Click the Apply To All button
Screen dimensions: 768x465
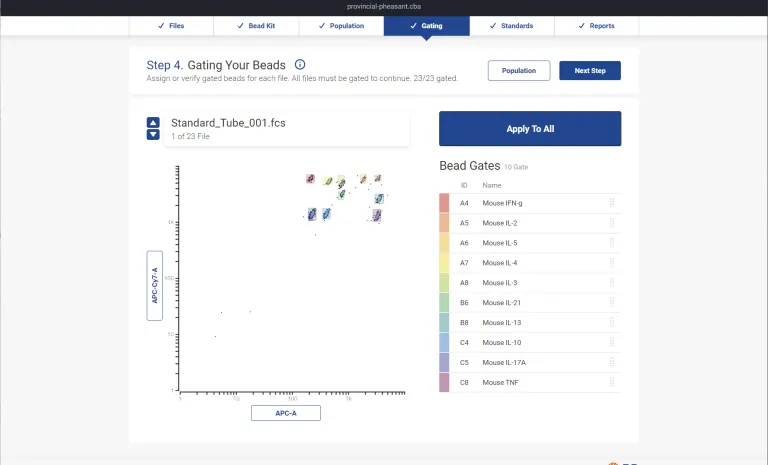530,129
